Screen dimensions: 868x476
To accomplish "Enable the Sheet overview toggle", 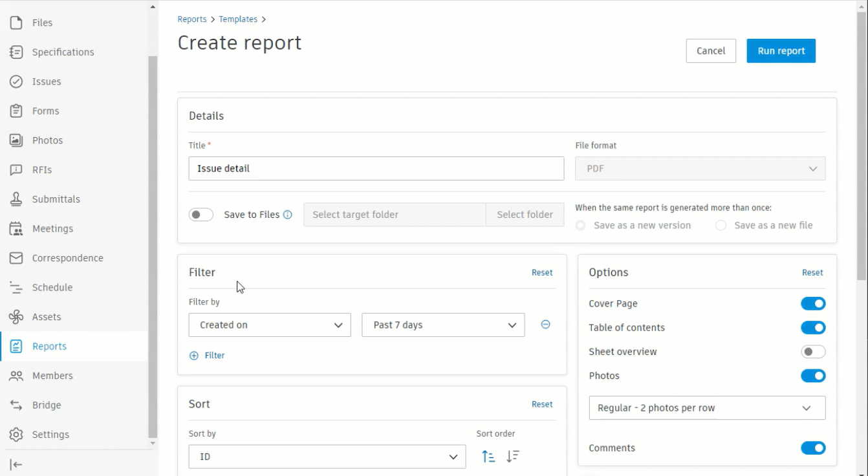I will (x=813, y=352).
